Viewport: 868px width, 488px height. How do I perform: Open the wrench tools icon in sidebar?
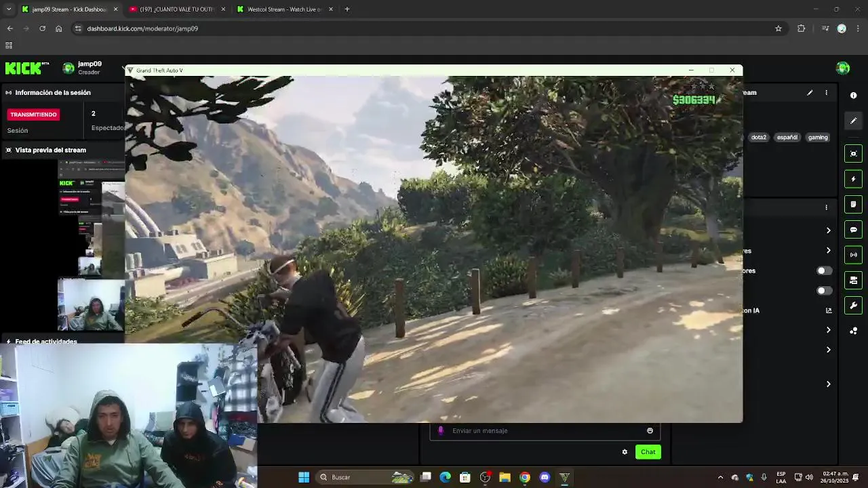(x=854, y=306)
